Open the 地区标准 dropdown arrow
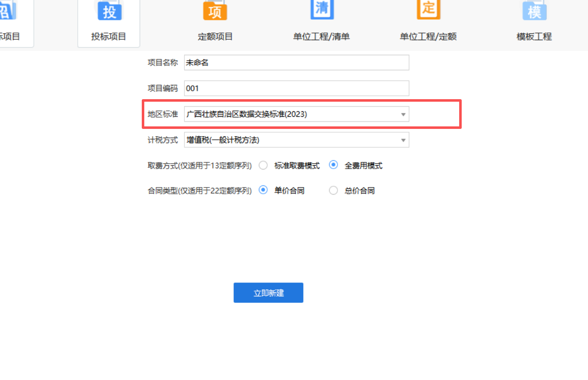The height and width of the screenshot is (380, 588). 403,114
